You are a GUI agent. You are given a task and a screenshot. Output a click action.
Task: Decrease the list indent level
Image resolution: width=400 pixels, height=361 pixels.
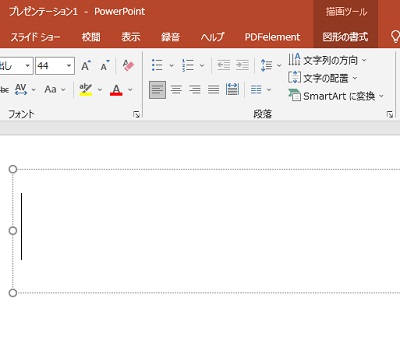click(224, 65)
